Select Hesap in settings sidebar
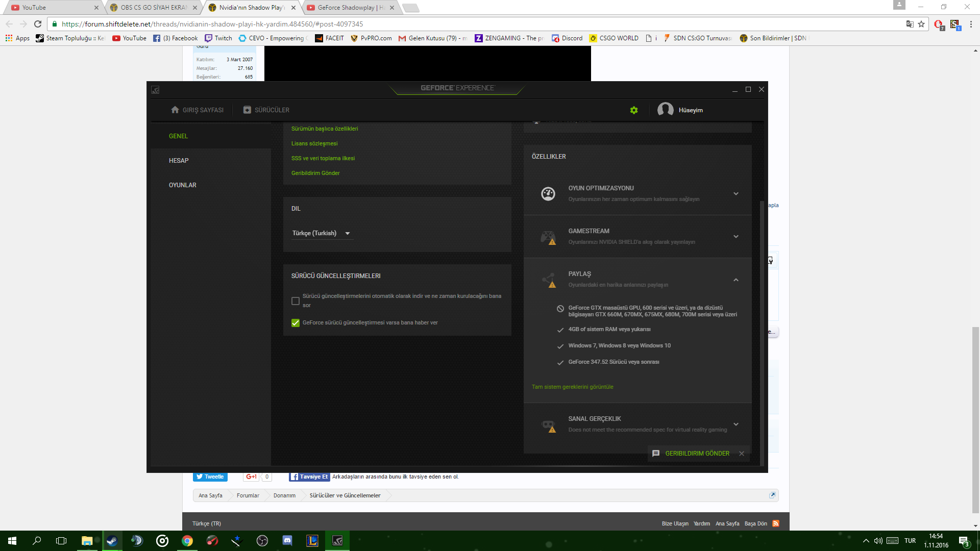 [179, 161]
